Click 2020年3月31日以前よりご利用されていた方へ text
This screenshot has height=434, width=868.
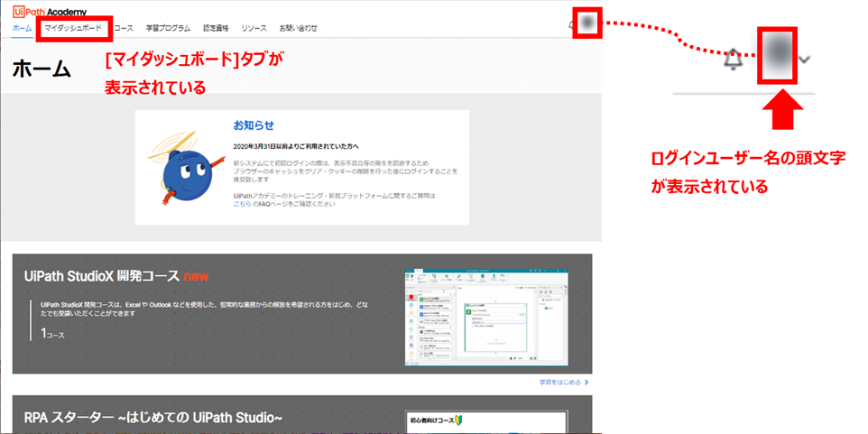coord(296,147)
